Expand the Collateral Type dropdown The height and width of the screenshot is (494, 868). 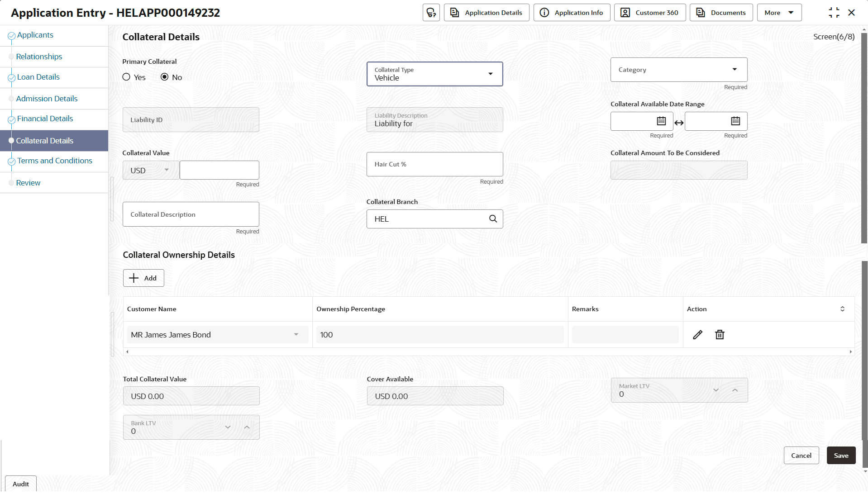pyautogui.click(x=490, y=74)
